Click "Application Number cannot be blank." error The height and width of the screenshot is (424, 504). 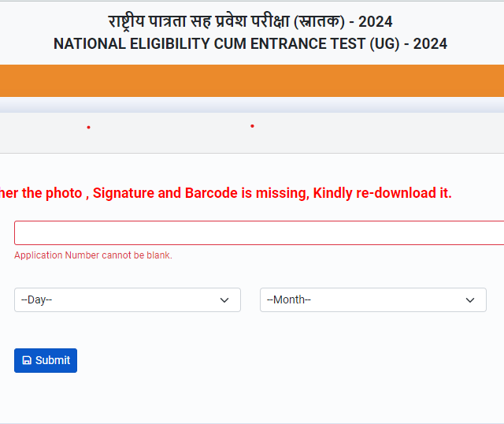[93, 255]
